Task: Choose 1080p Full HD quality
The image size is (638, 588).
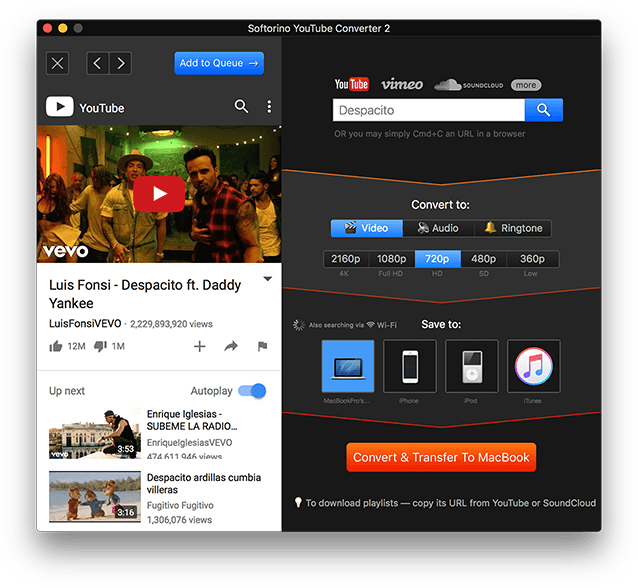Action: coord(391,259)
